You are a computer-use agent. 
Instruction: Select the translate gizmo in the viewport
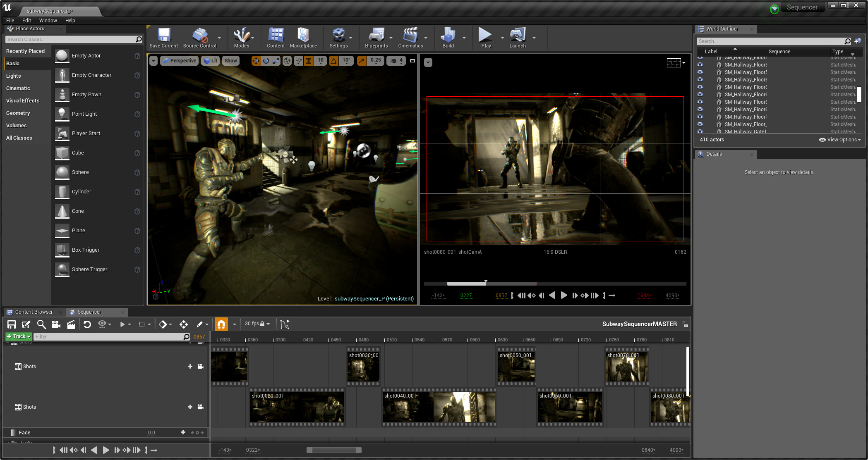pos(257,61)
